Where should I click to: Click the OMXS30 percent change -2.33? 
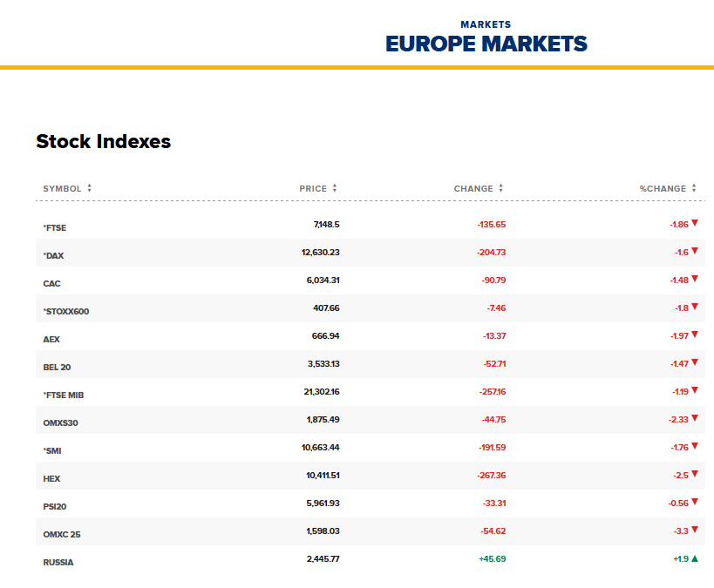pyautogui.click(x=678, y=420)
